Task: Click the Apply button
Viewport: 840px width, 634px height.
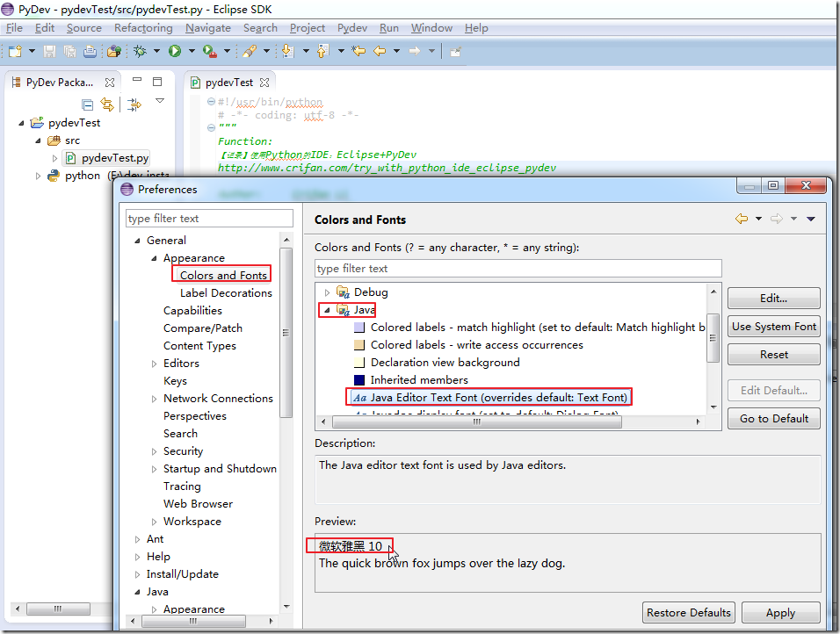Action: click(780, 613)
